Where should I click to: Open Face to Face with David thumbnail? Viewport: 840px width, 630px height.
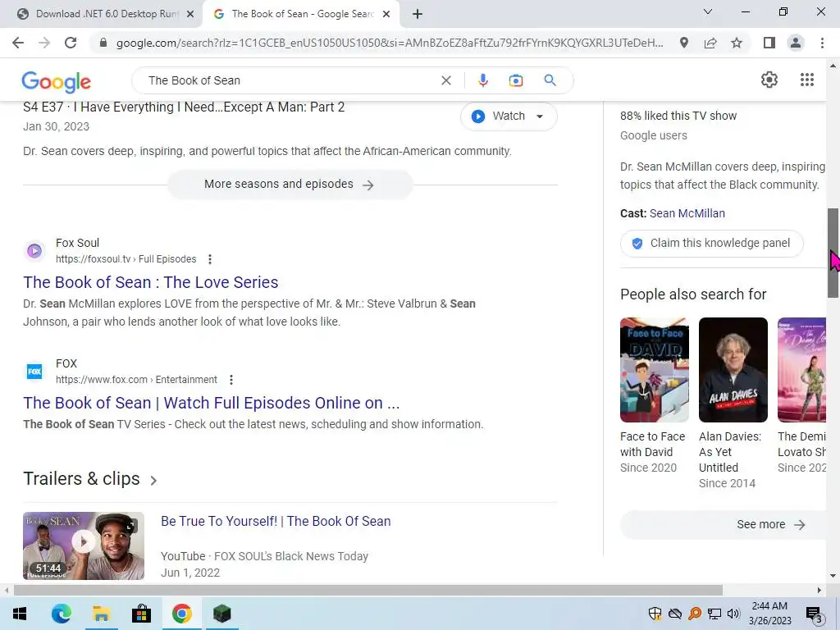654,370
